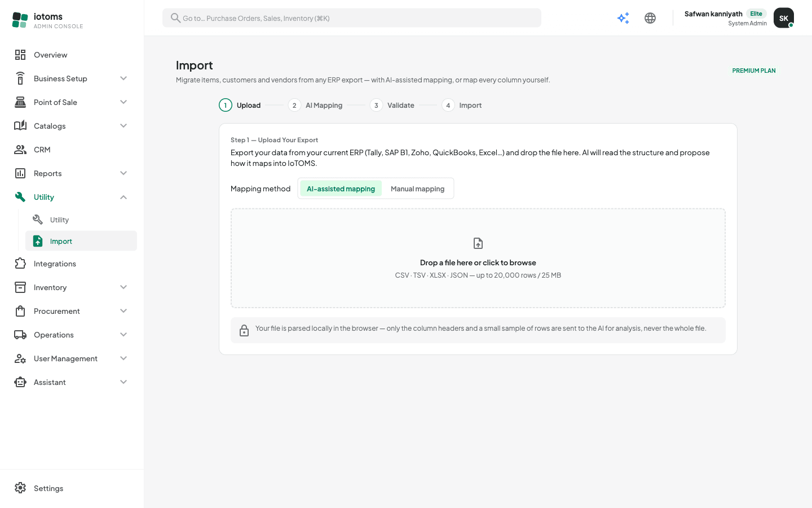Click the Operations truck icon
This screenshot has height=508, width=812.
pyautogui.click(x=20, y=335)
